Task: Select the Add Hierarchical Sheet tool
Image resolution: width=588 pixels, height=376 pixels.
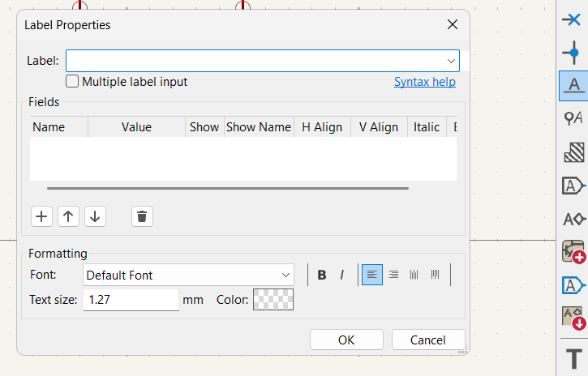Action: click(573, 252)
